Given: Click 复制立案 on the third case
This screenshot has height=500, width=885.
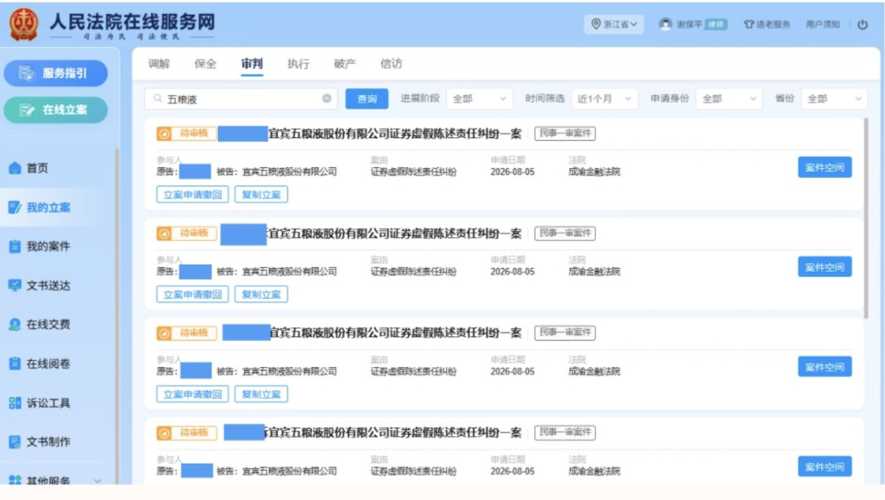Looking at the screenshot, I should [x=261, y=394].
